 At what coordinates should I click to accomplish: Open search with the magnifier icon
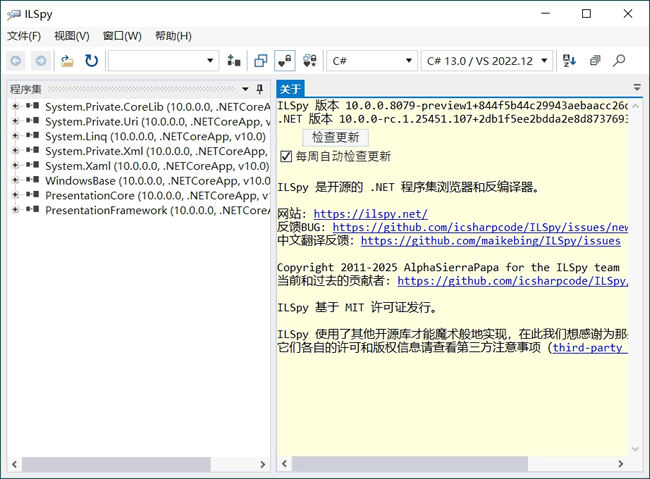pyautogui.click(x=619, y=61)
